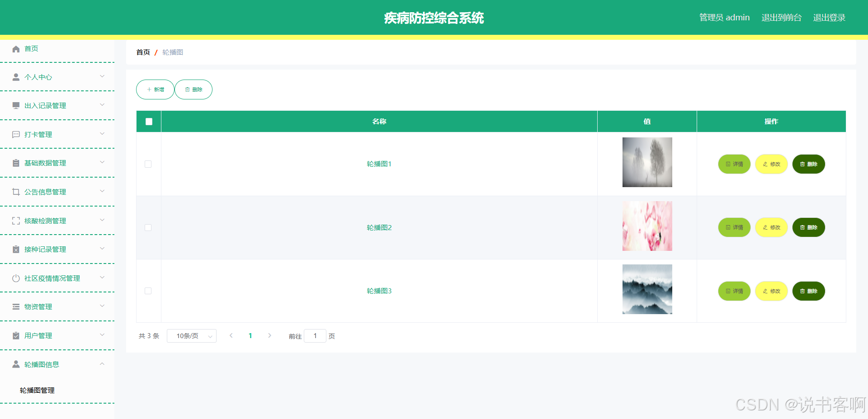The width and height of the screenshot is (868, 419).
Task: Click the list icon for 物资管理
Action: [x=16, y=307]
